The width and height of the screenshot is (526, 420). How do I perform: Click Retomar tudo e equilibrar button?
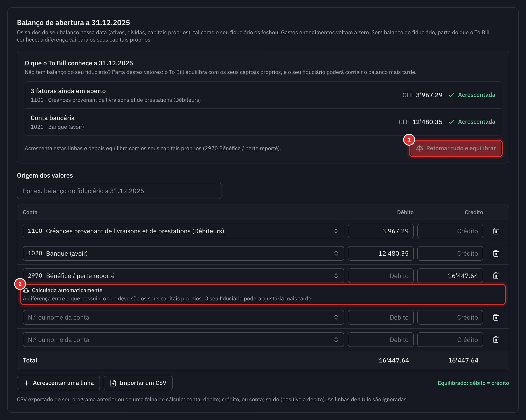pyautogui.click(x=456, y=148)
